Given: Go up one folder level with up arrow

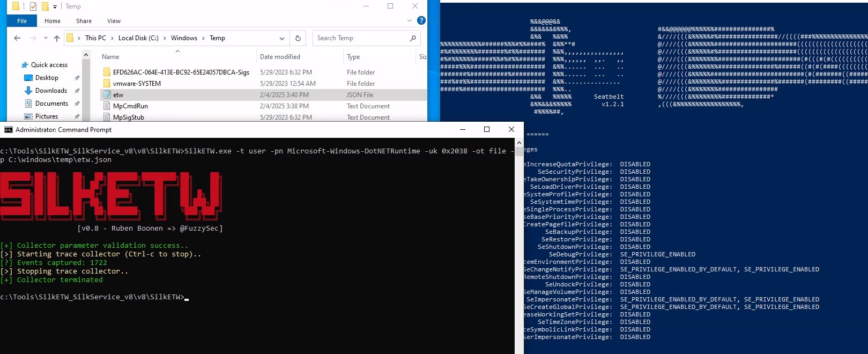Looking at the screenshot, I should (57, 38).
